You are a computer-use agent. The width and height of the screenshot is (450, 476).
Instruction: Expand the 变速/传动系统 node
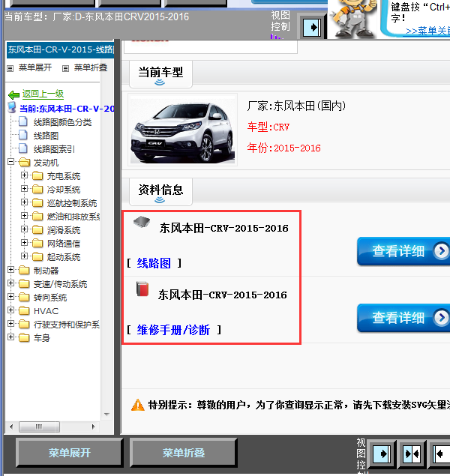(x=11, y=283)
